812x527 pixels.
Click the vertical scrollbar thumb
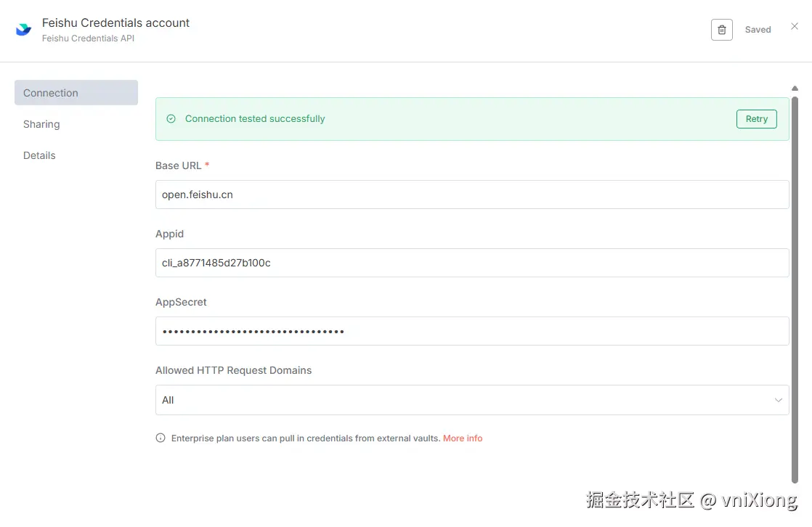tap(795, 290)
